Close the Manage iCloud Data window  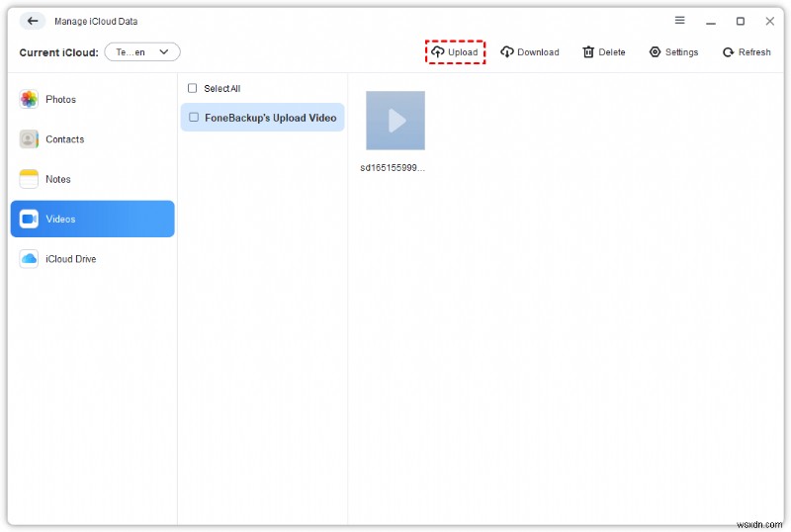(769, 21)
